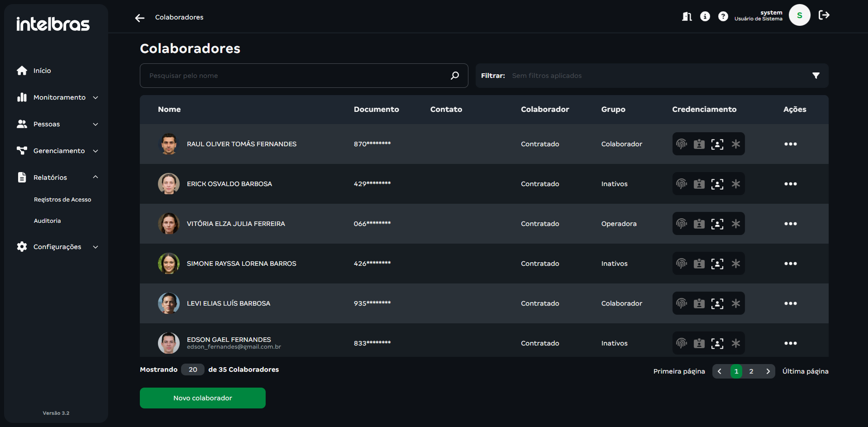
Task: Open the help question mark icon
Action: pyautogui.click(x=723, y=17)
